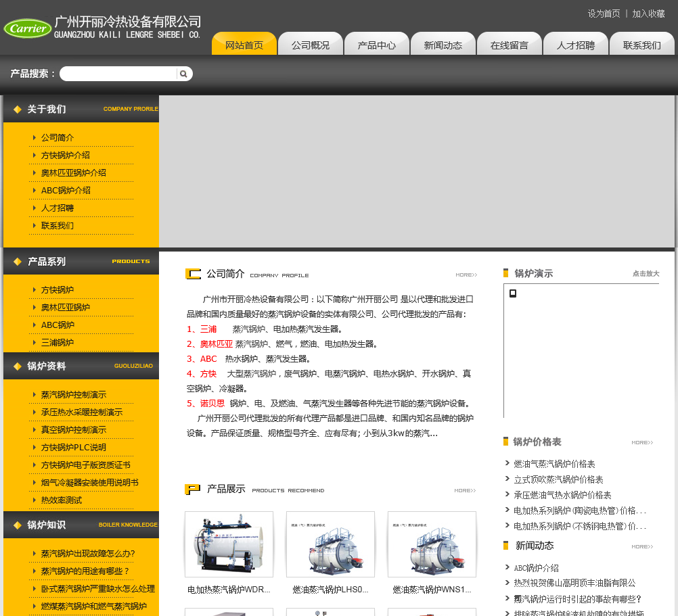This screenshot has width=678, height=616.
Task: Click 联系我们 in the 关于我们 sidebar
Action: click(x=58, y=226)
